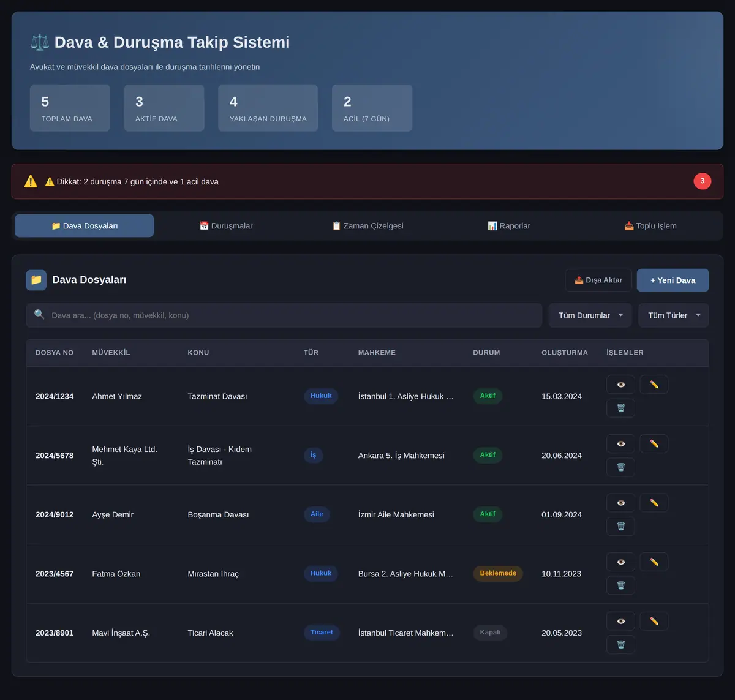Delete case 2023/8901 with trash icon

pyautogui.click(x=620, y=645)
